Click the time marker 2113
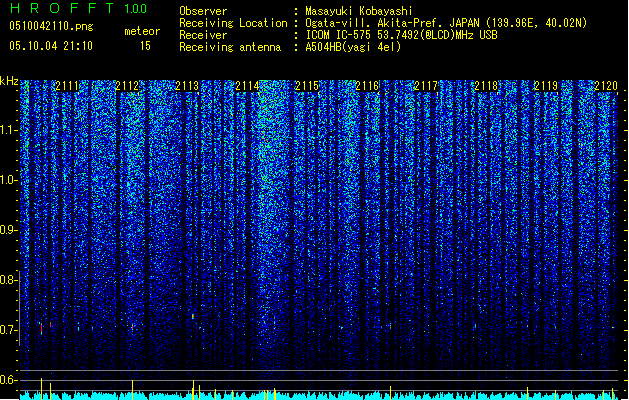This screenshot has height=400, width=629. click(x=187, y=86)
